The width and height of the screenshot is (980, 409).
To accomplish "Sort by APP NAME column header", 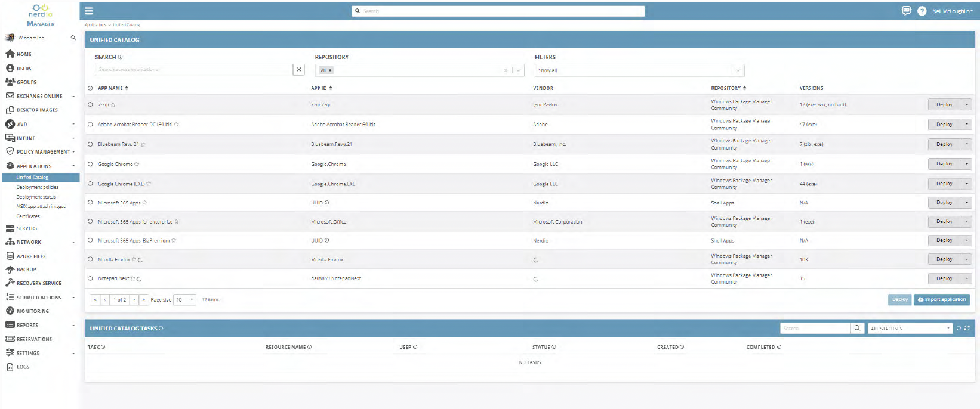I will 113,88.
